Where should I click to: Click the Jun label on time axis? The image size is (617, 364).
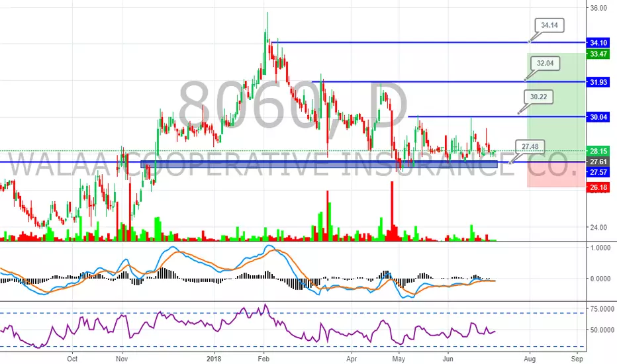[x=448, y=359]
